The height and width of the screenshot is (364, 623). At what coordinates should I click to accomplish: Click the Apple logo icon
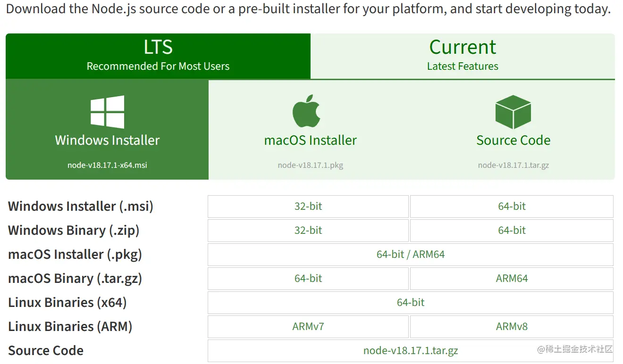click(306, 111)
